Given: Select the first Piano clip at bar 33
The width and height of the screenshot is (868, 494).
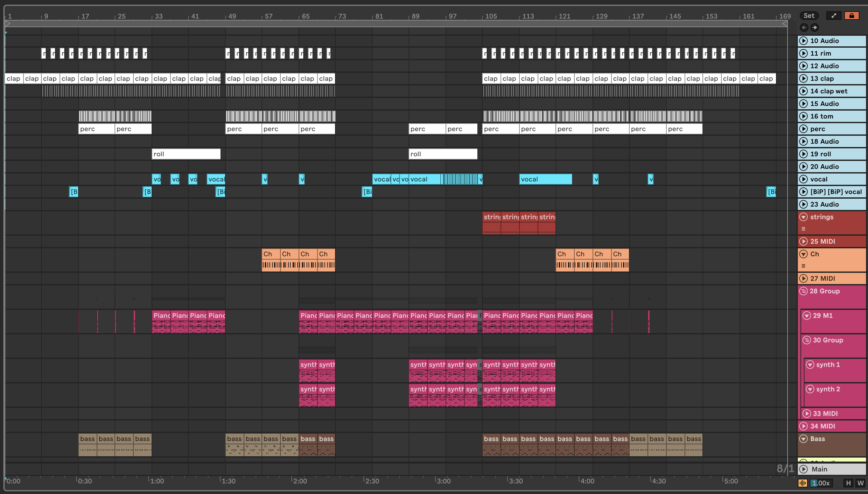Looking at the screenshot, I should pyautogui.click(x=161, y=321).
